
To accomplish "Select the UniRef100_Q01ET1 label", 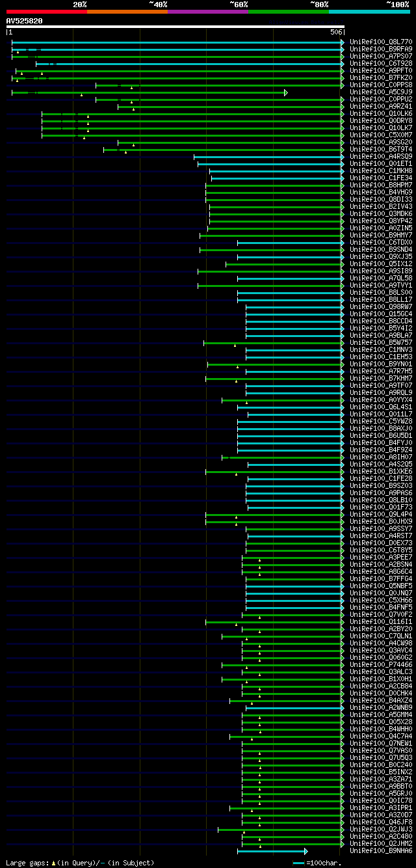I will (x=381, y=164).
